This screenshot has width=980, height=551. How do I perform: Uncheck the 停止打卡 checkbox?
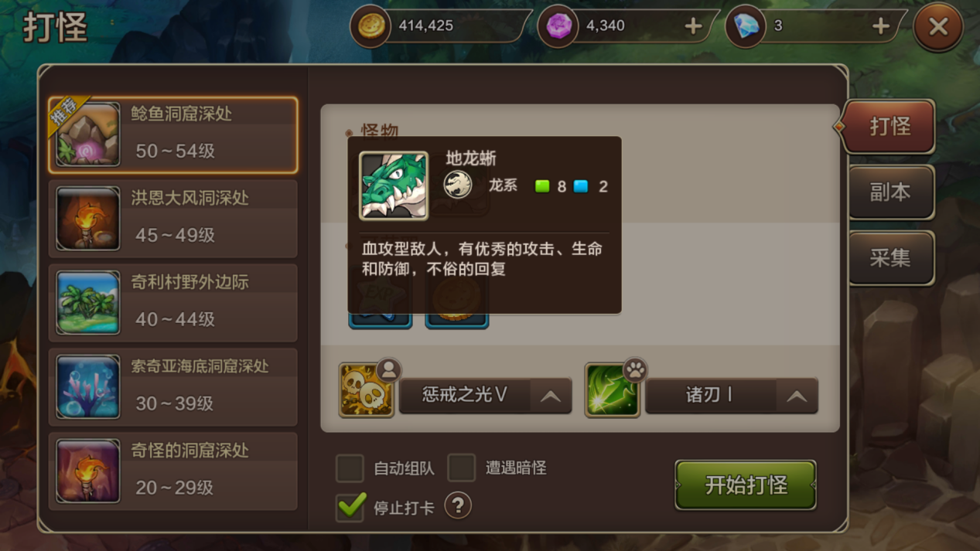click(x=350, y=507)
